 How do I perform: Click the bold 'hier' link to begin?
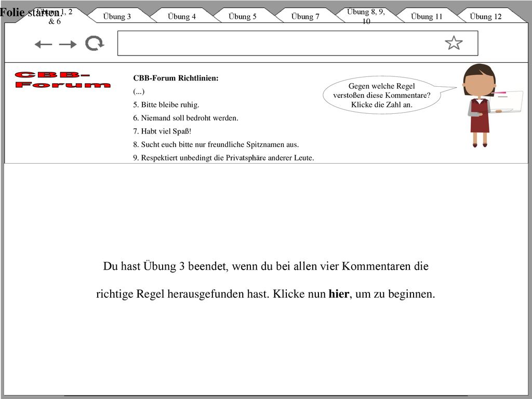339,294
